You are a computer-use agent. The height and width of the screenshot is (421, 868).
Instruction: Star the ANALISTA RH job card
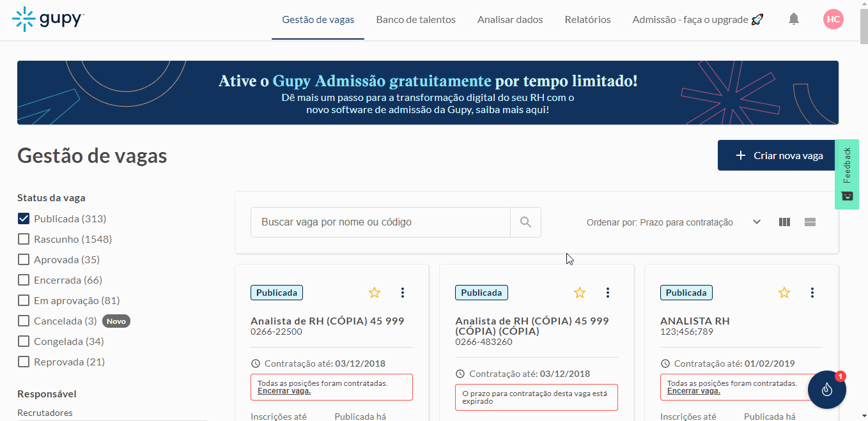coord(784,293)
